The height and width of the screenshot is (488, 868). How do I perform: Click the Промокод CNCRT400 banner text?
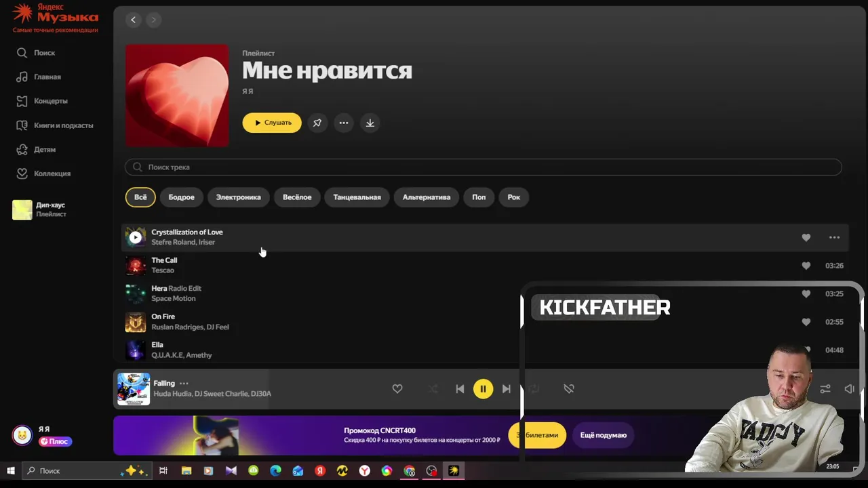(380, 430)
